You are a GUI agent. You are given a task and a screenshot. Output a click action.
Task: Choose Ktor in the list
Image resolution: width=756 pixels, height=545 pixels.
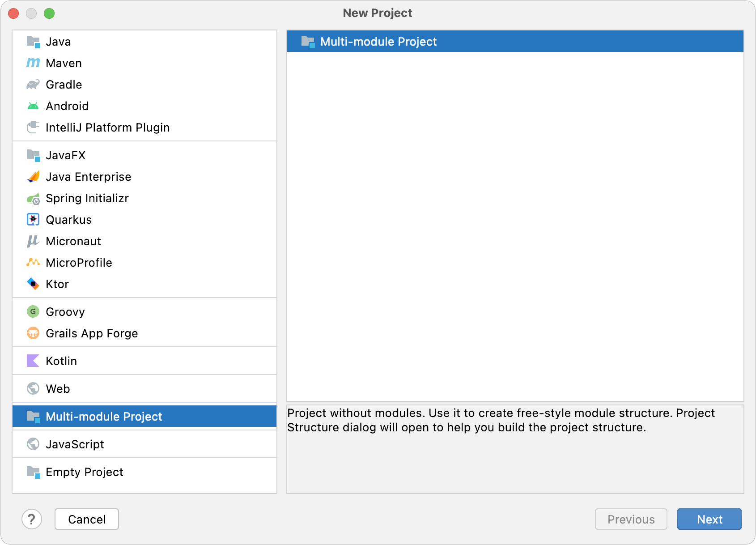(144, 284)
